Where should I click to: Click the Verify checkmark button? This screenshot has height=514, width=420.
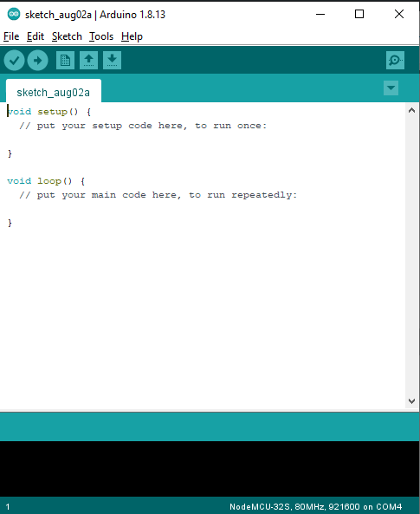pyautogui.click(x=14, y=61)
